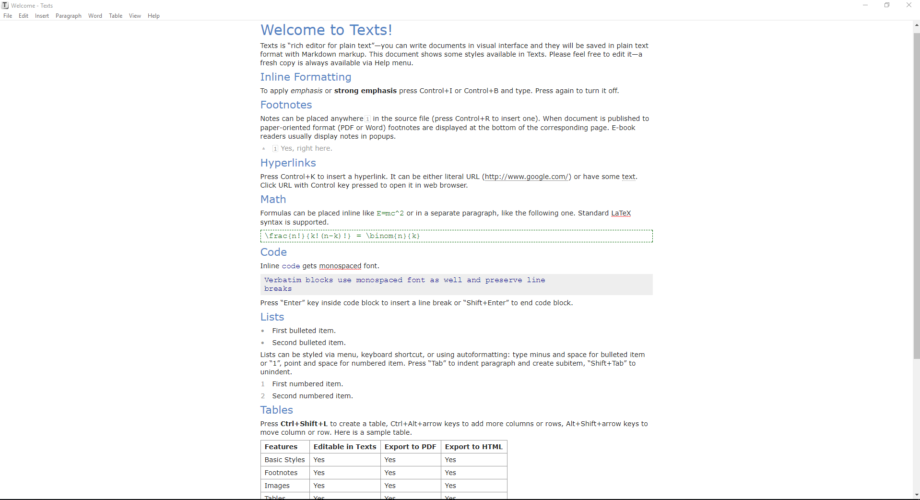Click the 'Export to HTML' table header
The image size is (920, 500).
474,447
